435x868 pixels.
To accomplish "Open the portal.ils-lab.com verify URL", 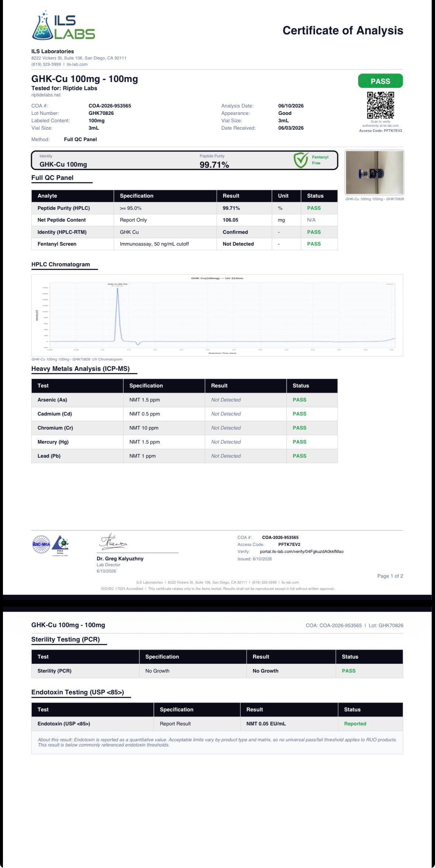I will pos(301,551).
